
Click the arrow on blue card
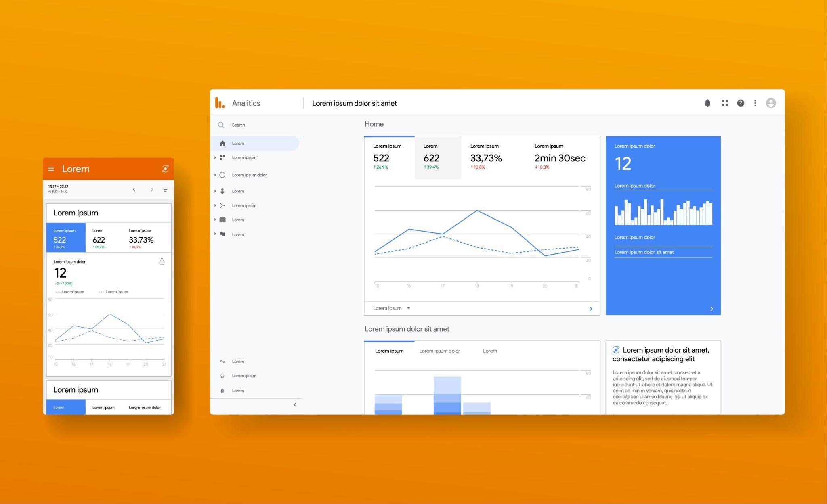[712, 309]
